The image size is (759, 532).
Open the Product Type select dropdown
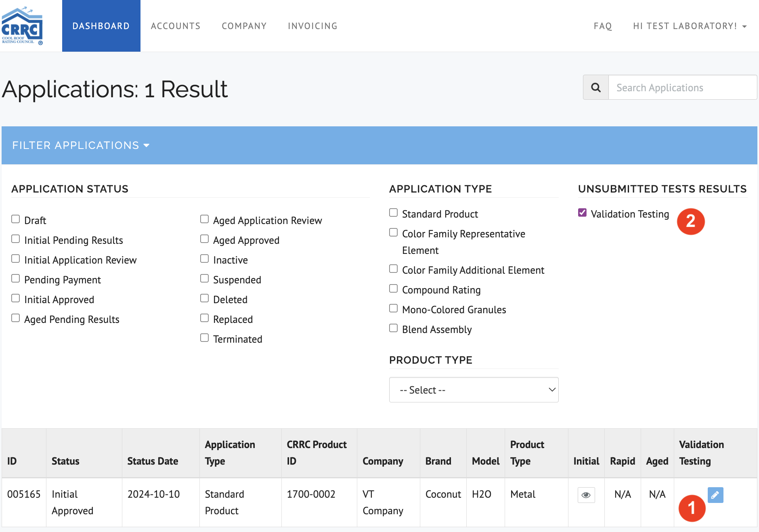(x=474, y=390)
